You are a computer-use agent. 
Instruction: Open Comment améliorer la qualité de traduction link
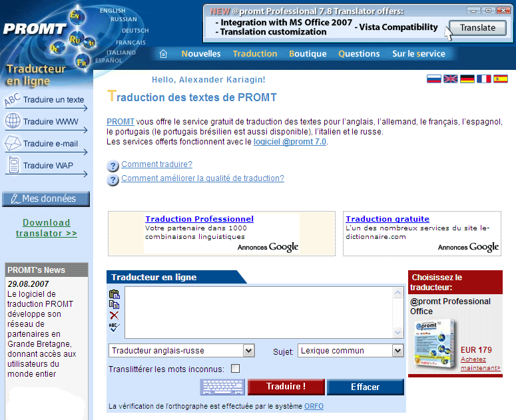[x=202, y=178]
